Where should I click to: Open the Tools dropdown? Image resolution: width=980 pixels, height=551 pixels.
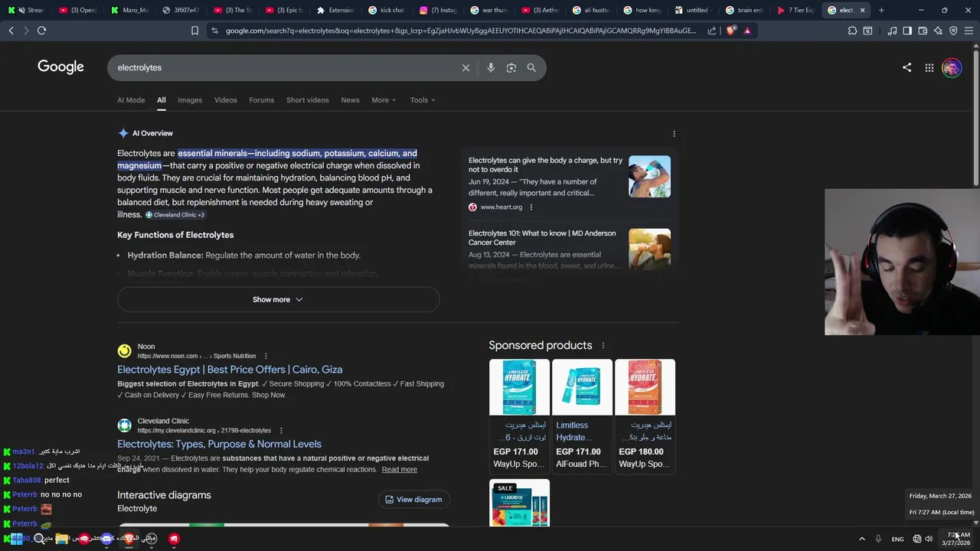tap(422, 100)
